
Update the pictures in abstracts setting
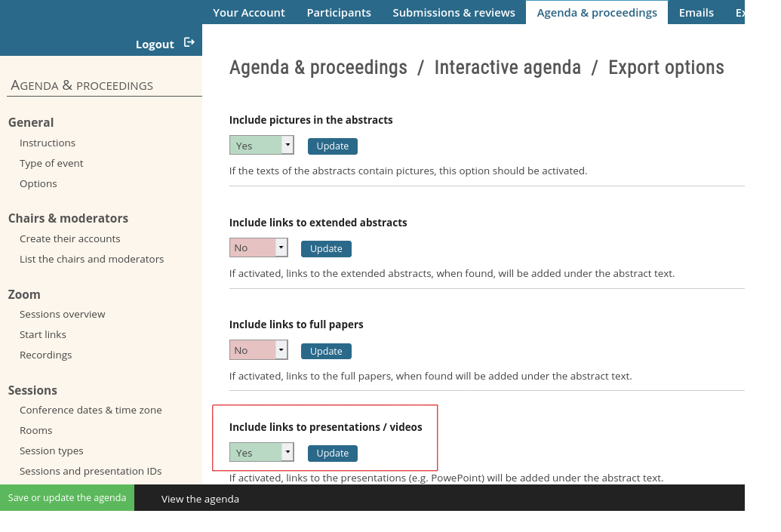pos(332,146)
